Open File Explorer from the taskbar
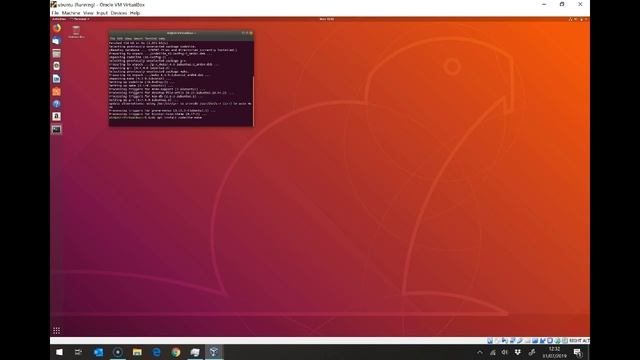This screenshot has height=360, width=640. point(137,352)
